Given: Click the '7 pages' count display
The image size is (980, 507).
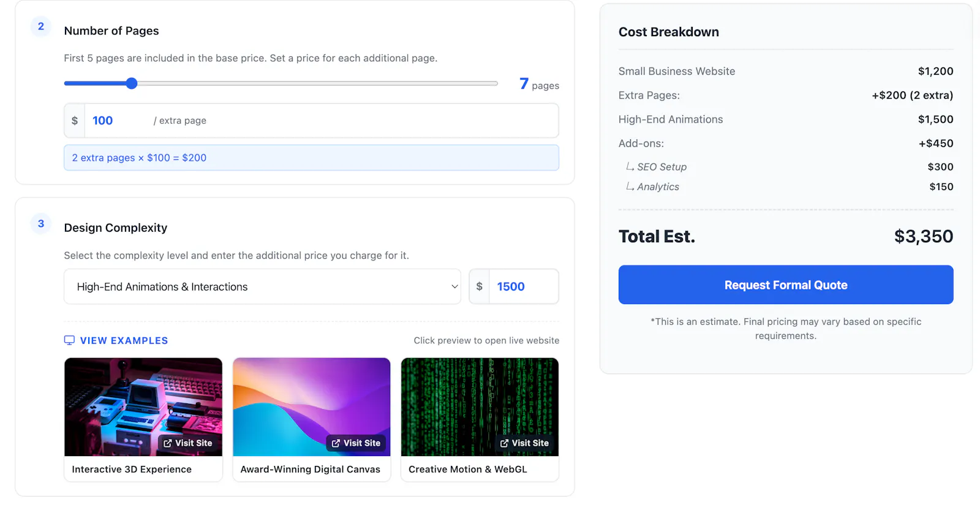Looking at the screenshot, I should coord(539,84).
